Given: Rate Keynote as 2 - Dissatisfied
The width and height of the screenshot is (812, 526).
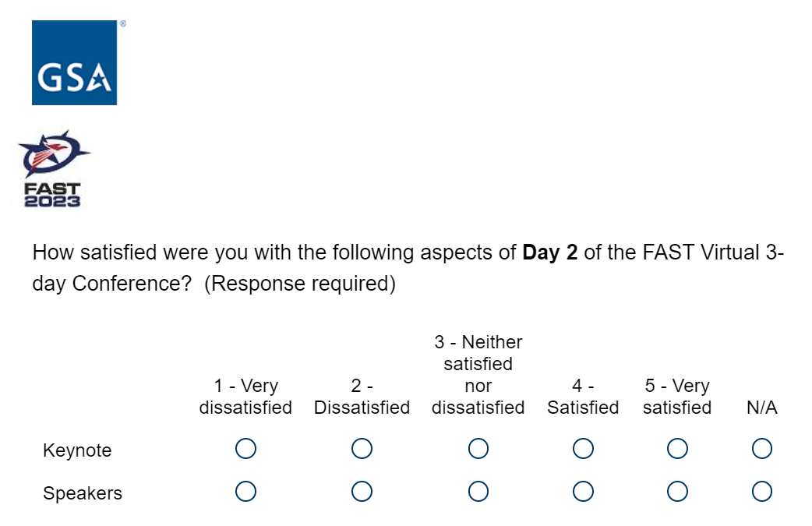Looking at the screenshot, I should [x=362, y=449].
